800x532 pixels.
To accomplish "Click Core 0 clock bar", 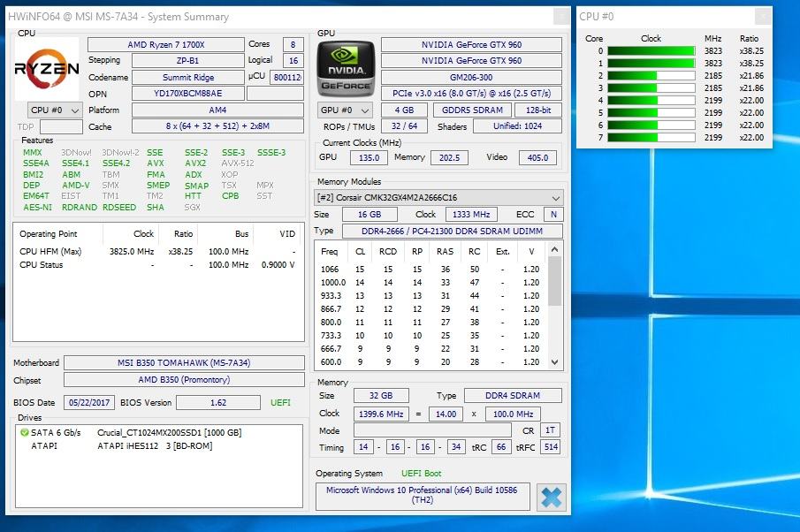I will [651, 51].
